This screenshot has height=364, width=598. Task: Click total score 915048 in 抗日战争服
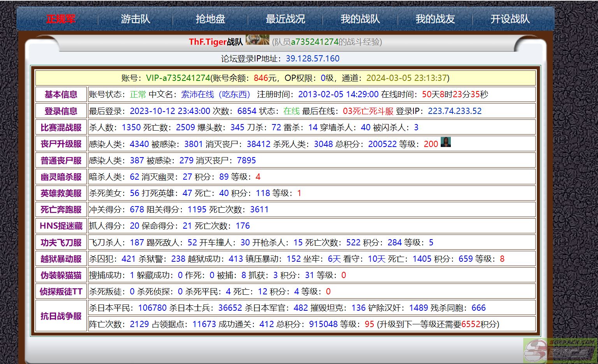[324, 324]
